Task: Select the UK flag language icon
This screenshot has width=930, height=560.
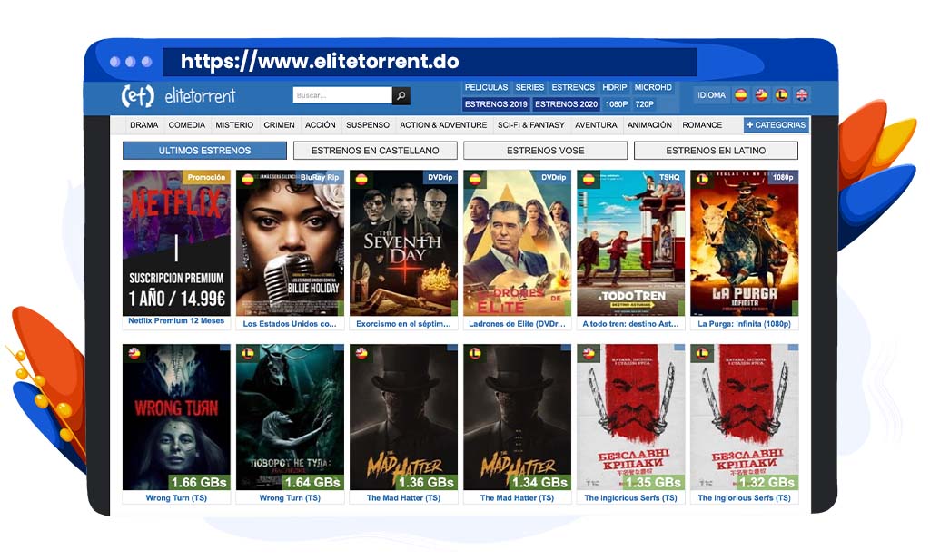Action: 802,94
